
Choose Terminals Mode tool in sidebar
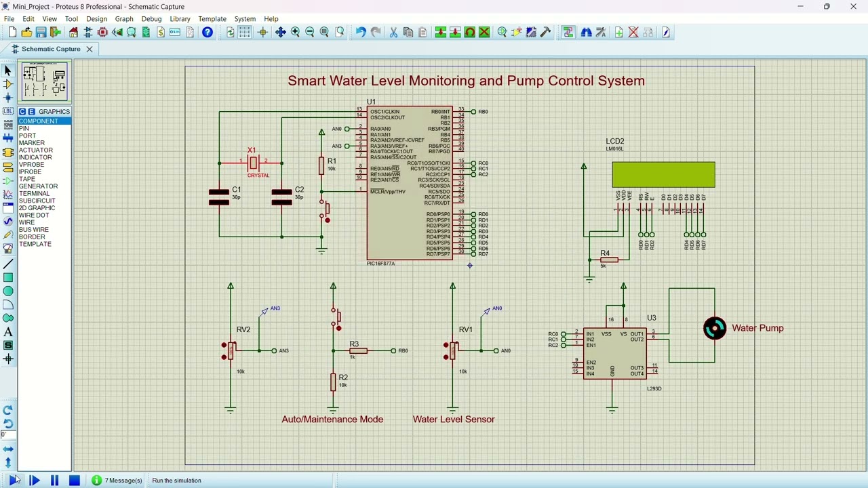[x=8, y=167]
